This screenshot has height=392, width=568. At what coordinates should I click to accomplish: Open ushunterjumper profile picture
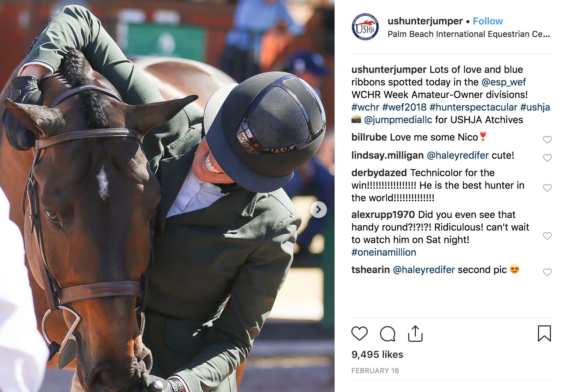pos(365,27)
